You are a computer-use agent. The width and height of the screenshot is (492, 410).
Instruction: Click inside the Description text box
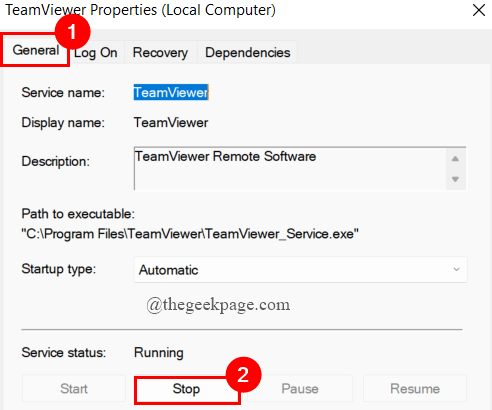tap(290, 168)
